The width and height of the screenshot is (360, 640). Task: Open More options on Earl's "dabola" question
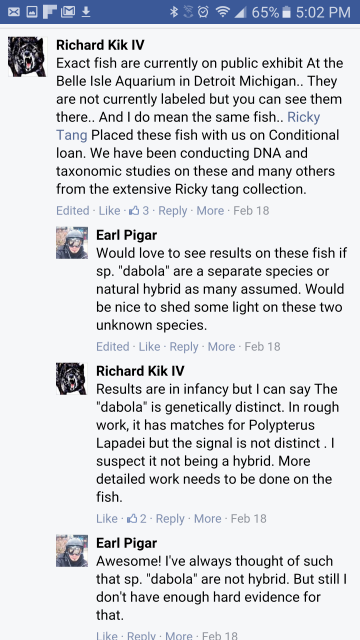click(x=221, y=347)
